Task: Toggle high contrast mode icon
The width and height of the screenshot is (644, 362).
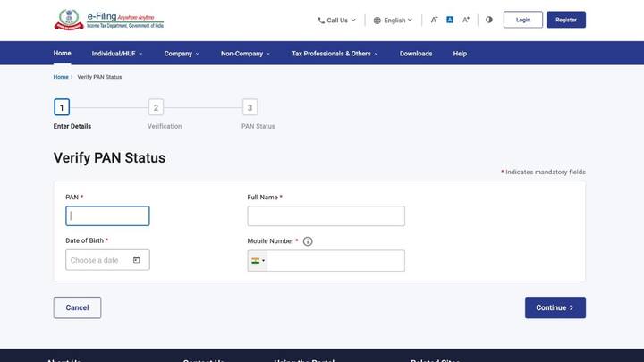Action: pyautogui.click(x=488, y=20)
